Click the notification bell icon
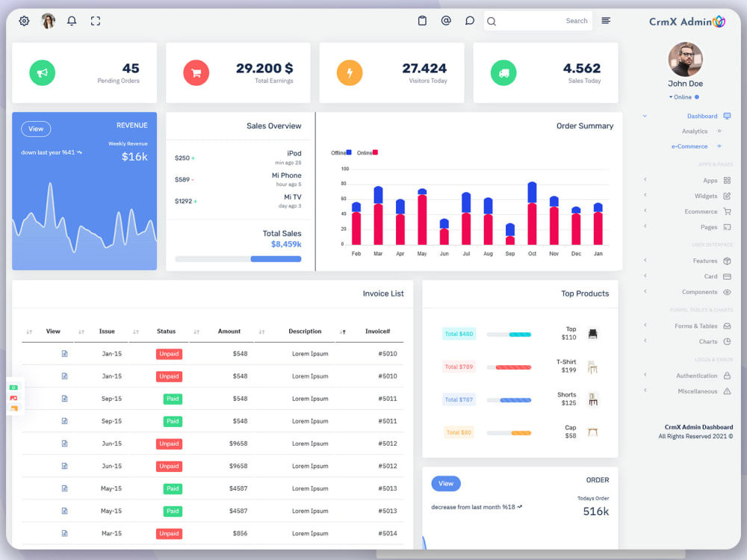 72,20
